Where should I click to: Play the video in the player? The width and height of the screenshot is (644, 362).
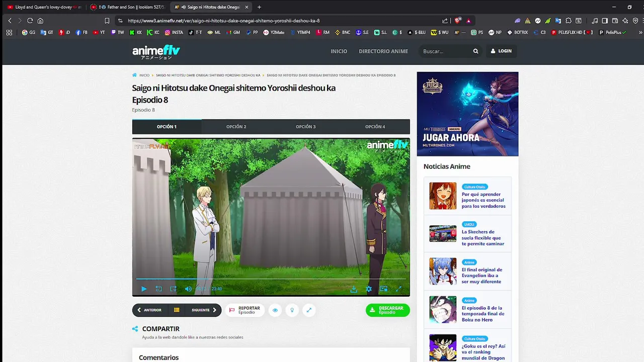pyautogui.click(x=144, y=289)
